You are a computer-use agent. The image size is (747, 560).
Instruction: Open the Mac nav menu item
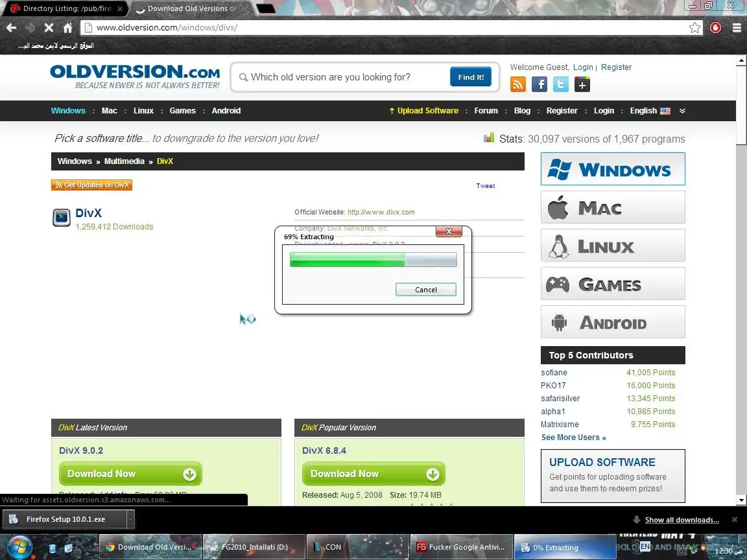click(109, 110)
